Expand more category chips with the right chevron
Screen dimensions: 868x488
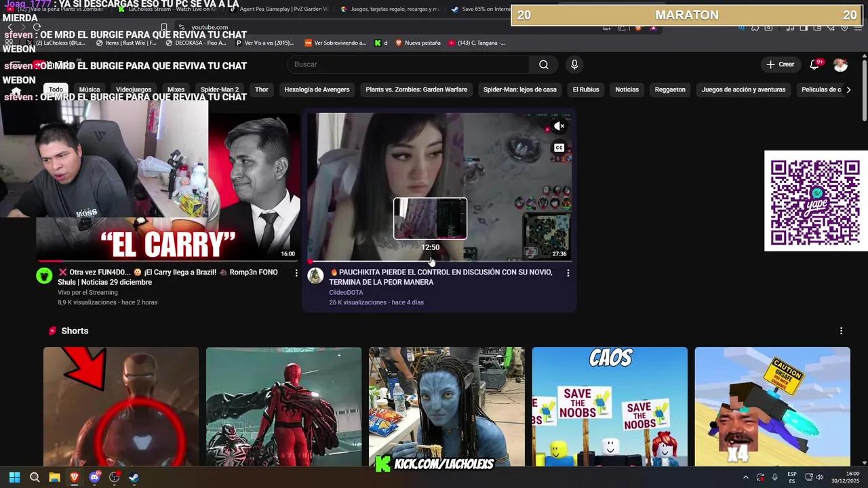[848, 89]
